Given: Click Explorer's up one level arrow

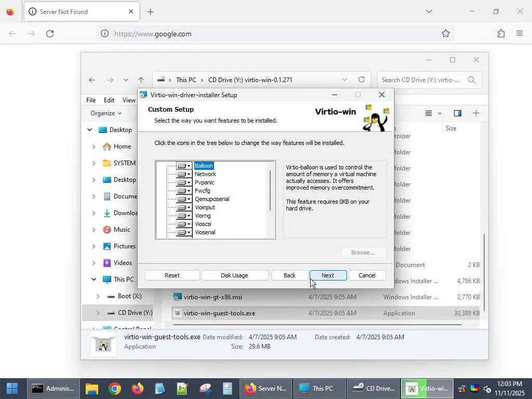Looking at the screenshot, I should (x=141, y=80).
